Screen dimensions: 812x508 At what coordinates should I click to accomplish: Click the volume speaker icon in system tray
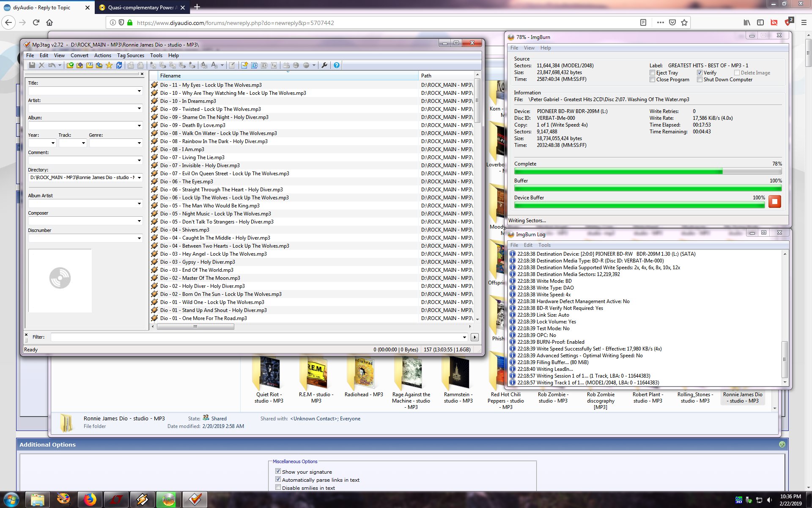click(x=770, y=500)
